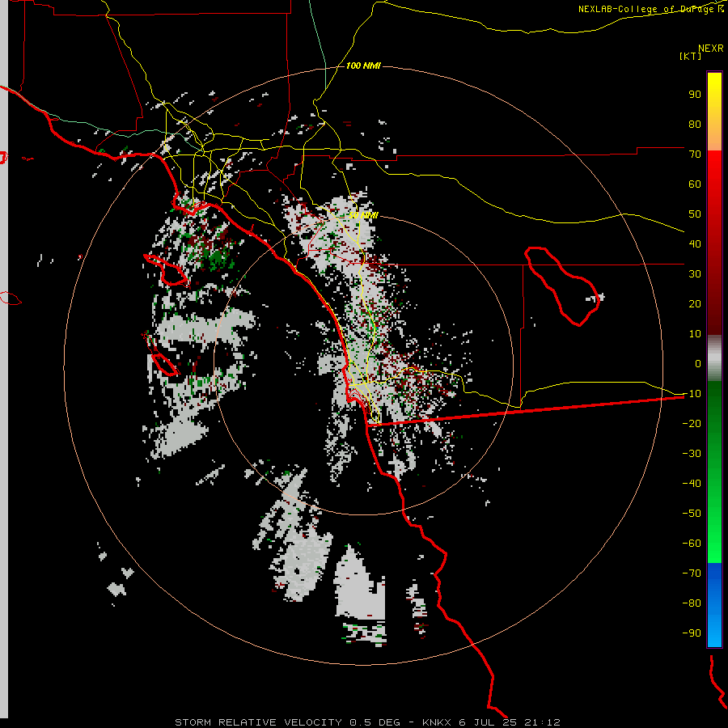728x728 pixels.
Task: Click the '50 NMI' range ring label
Action: [x=363, y=215]
